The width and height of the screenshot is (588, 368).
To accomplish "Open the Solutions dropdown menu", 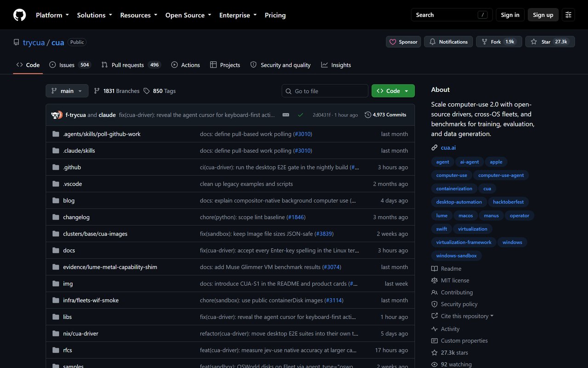I will (x=95, y=15).
